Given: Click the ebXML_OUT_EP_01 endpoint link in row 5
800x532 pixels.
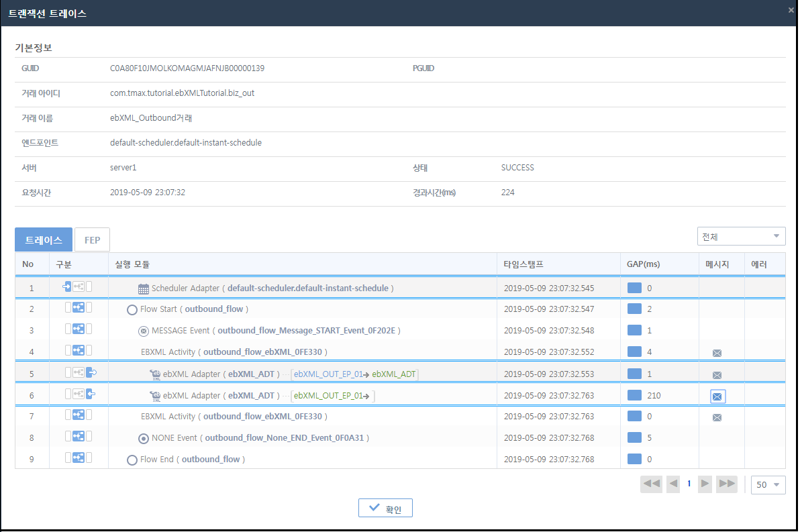Looking at the screenshot, I should click(x=319, y=374).
